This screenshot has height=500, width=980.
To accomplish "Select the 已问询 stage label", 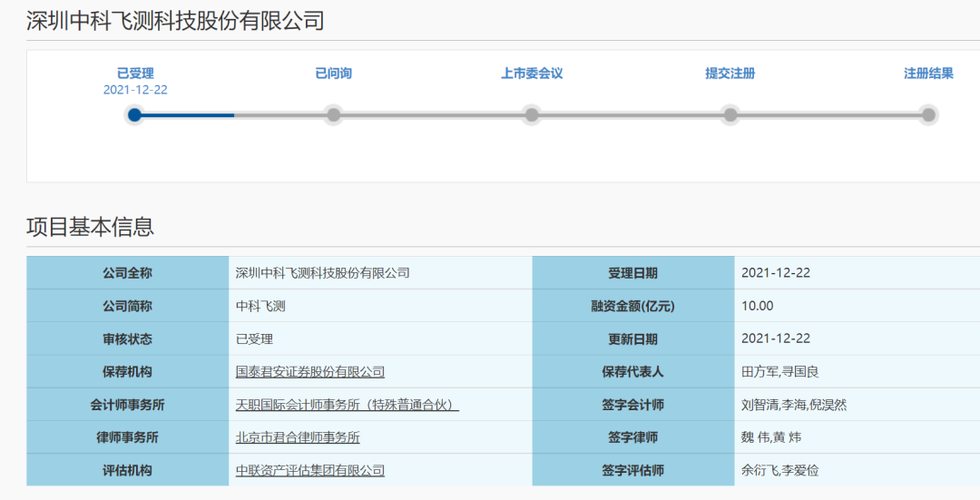I will click(334, 74).
